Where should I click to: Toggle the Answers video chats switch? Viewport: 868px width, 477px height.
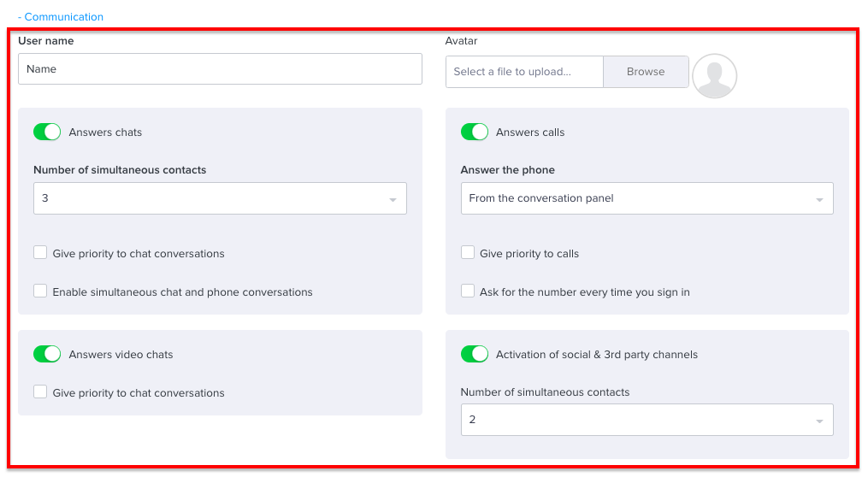pos(47,354)
